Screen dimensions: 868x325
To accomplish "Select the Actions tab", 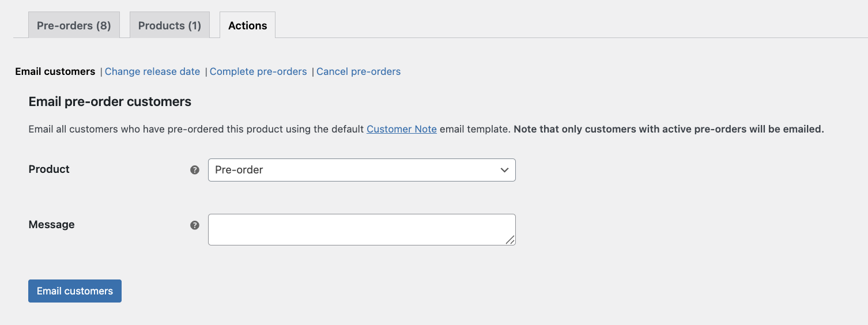I will point(247,25).
